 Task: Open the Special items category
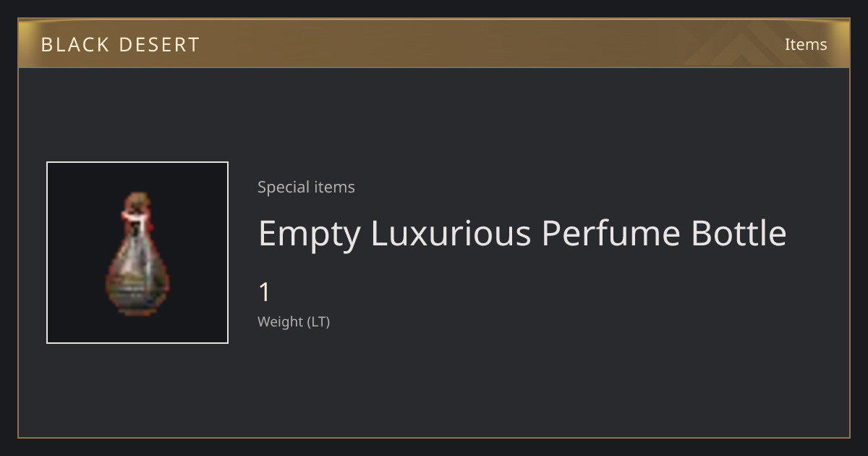pyautogui.click(x=306, y=187)
